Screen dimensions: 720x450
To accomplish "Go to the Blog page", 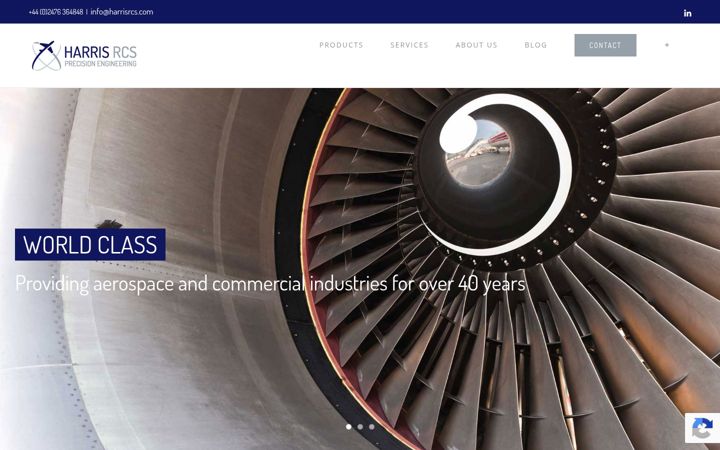I will point(536,45).
